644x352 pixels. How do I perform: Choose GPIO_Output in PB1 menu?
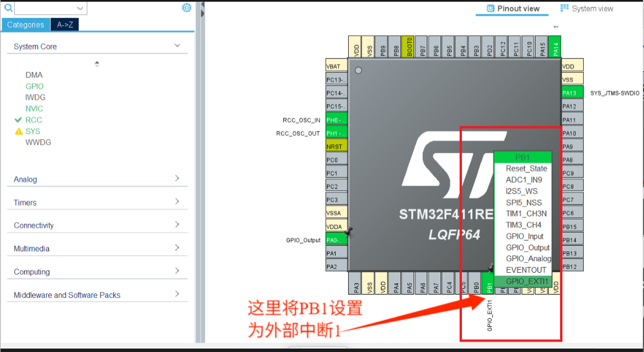click(x=523, y=247)
